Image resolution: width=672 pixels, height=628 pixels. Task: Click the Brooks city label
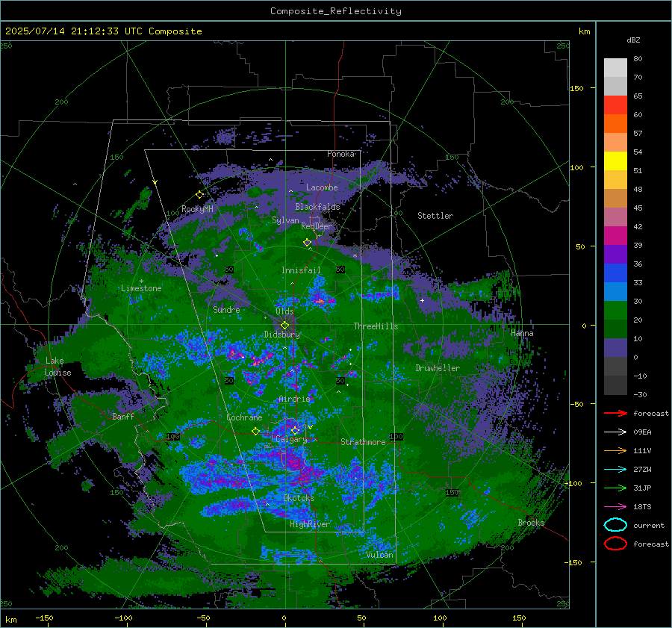click(x=531, y=523)
